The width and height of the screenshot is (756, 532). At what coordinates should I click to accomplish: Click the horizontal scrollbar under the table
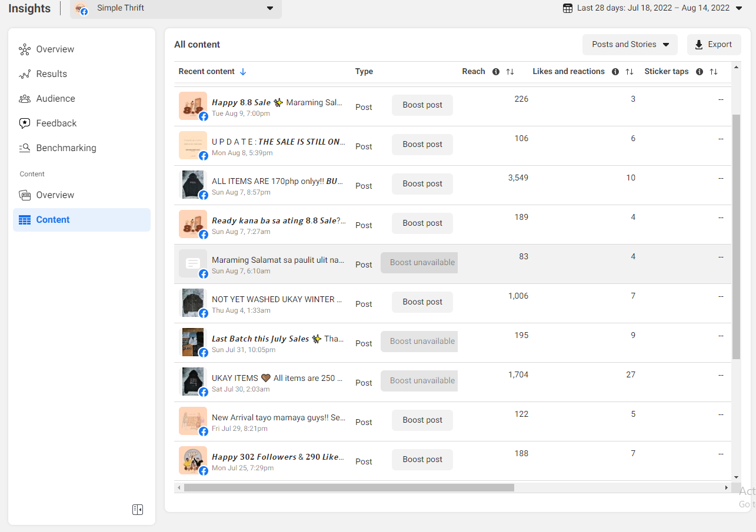coord(349,487)
